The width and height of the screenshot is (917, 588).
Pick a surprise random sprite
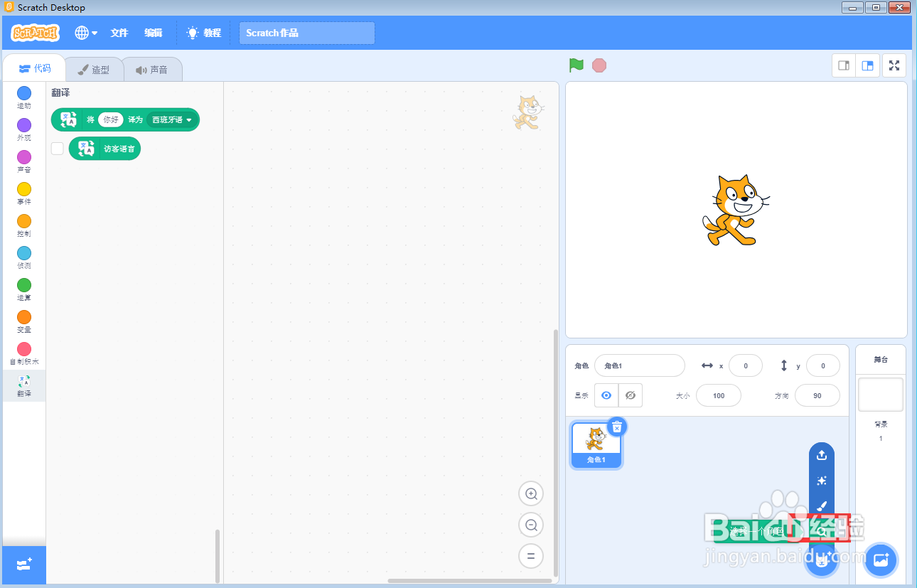tap(822, 481)
